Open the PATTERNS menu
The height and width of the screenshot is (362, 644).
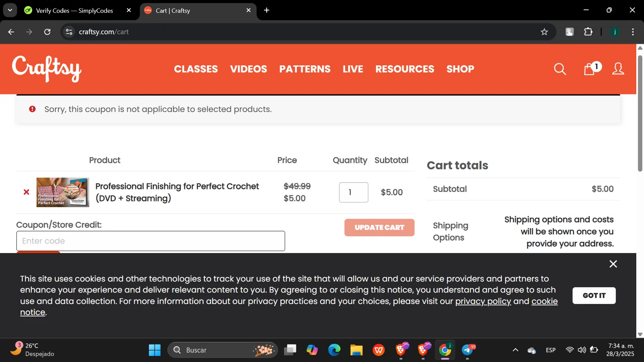click(x=305, y=69)
